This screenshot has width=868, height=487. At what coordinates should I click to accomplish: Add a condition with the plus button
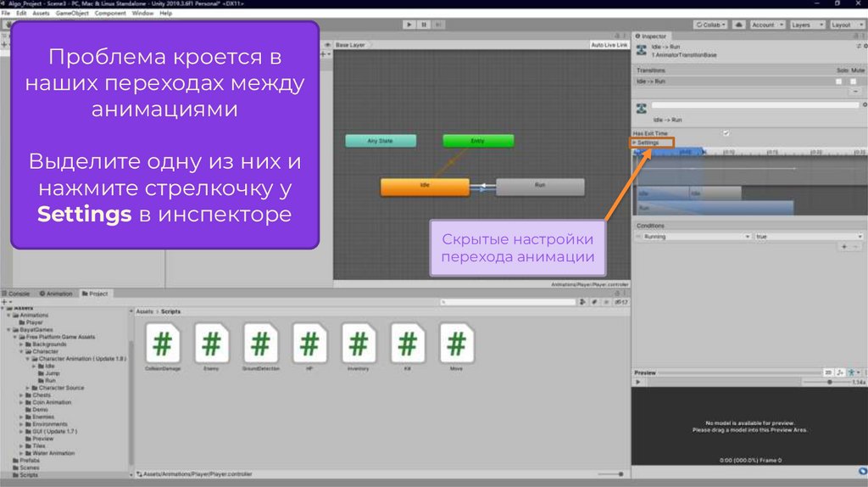[844, 247]
